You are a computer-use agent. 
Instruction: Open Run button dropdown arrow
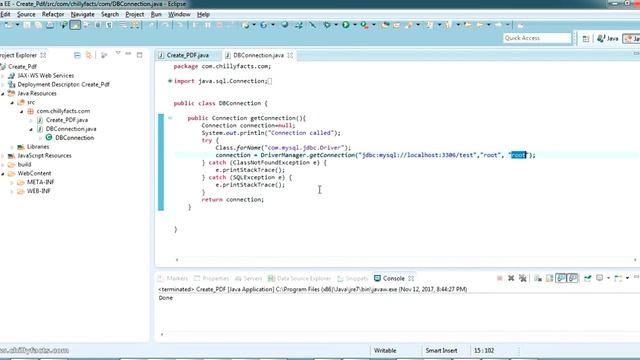(355, 25)
